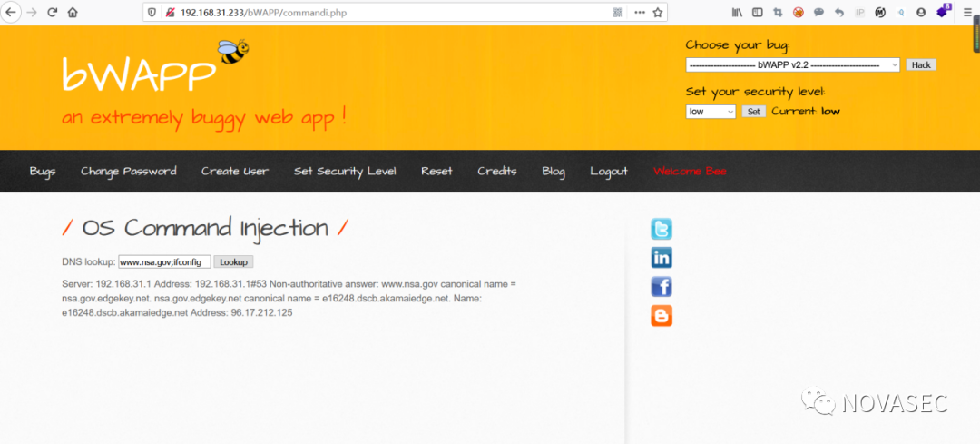Reload the current page
This screenshot has height=444, width=980.
tap(53, 12)
